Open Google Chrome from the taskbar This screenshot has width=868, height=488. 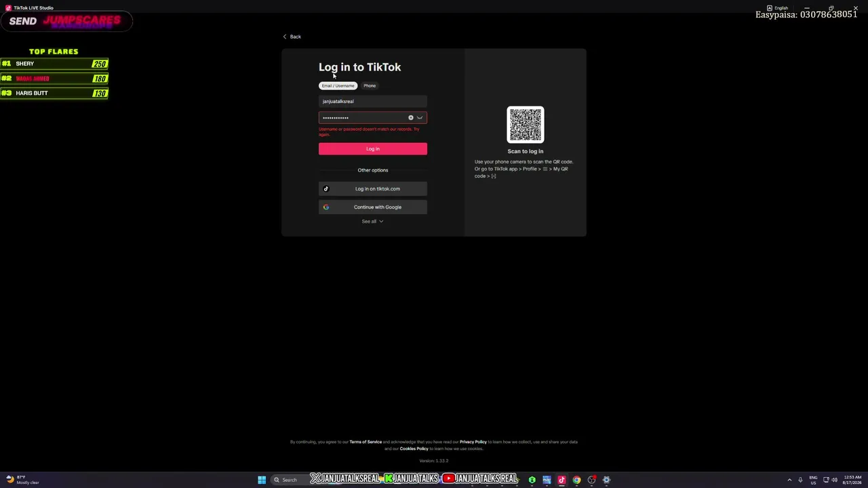pyautogui.click(x=576, y=480)
